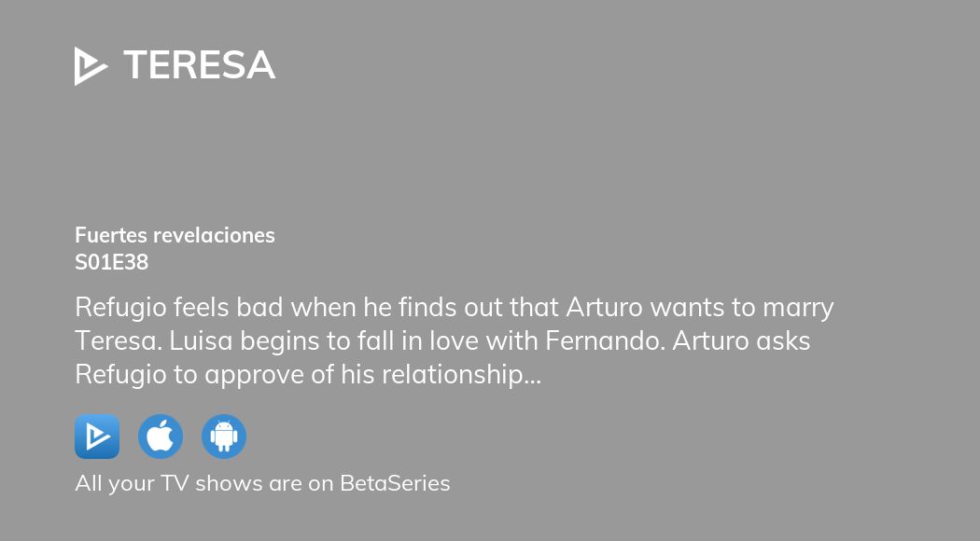This screenshot has height=541, width=980.
Task: Click the first line of the episode synopsis
Action: [454, 307]
